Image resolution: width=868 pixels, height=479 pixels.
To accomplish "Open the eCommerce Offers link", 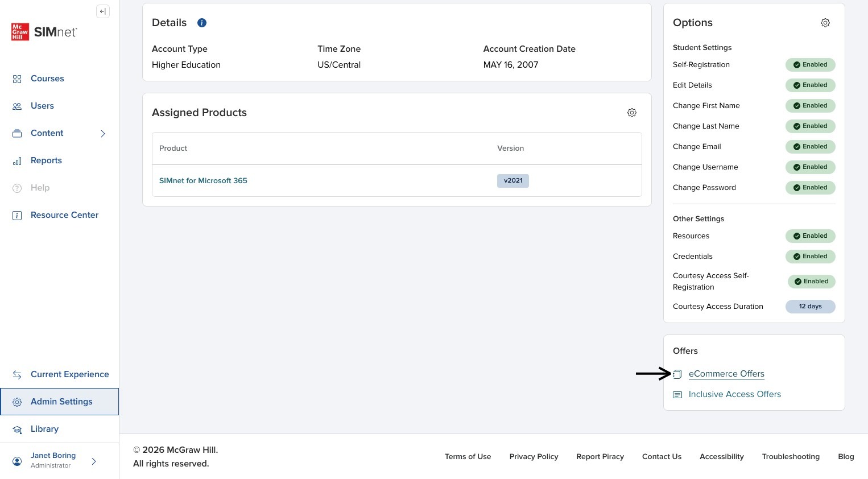I will click(726, 374).
